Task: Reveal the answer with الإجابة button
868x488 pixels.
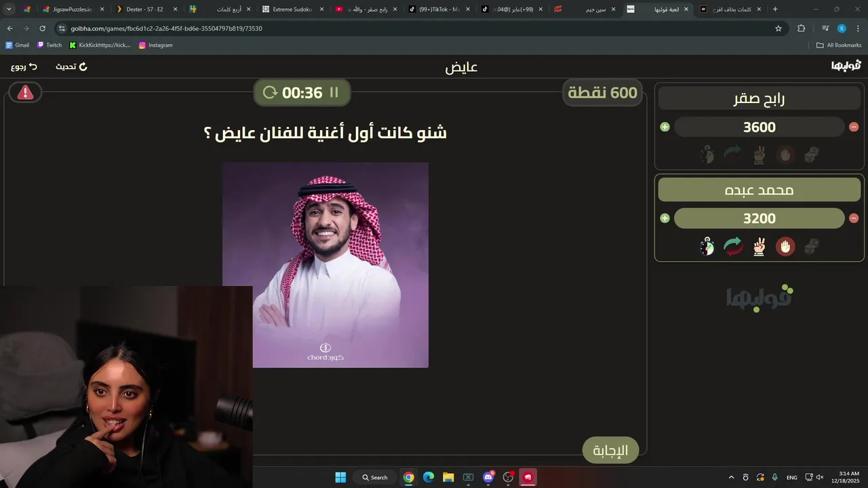Action: (x=610, y=450)
